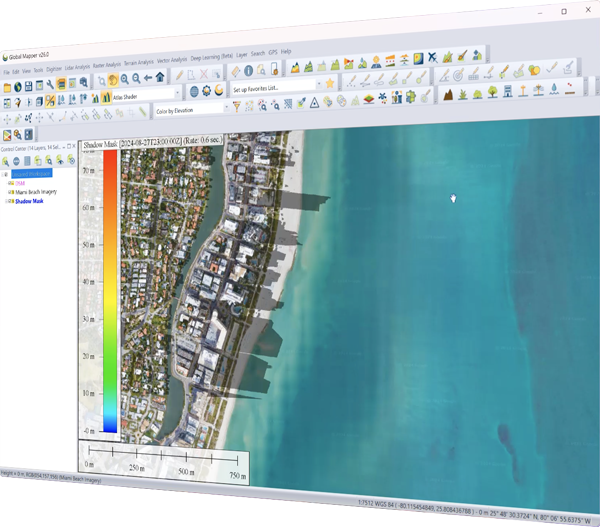Click the green tree feature icon
This screenshot has height=527, width=600.
pyautogui.click(x=493, y=92)
